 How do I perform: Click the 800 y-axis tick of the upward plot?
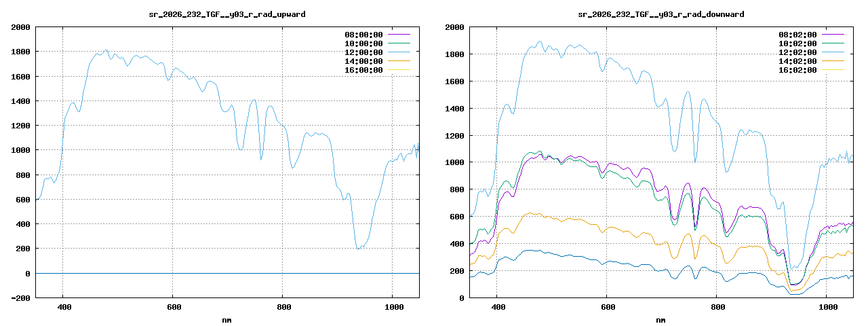(23, 175)
